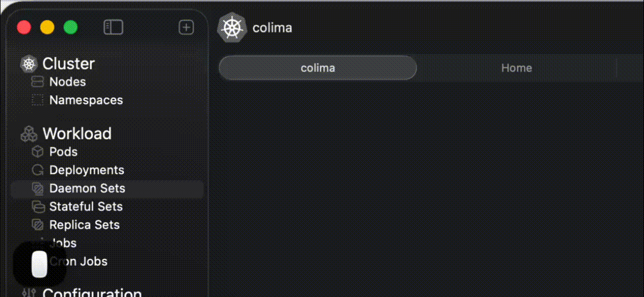Click the add new plus icon

point(186,27)
